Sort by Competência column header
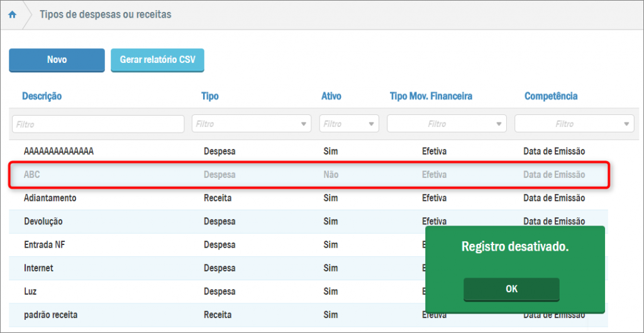 [x=551, y=96]
